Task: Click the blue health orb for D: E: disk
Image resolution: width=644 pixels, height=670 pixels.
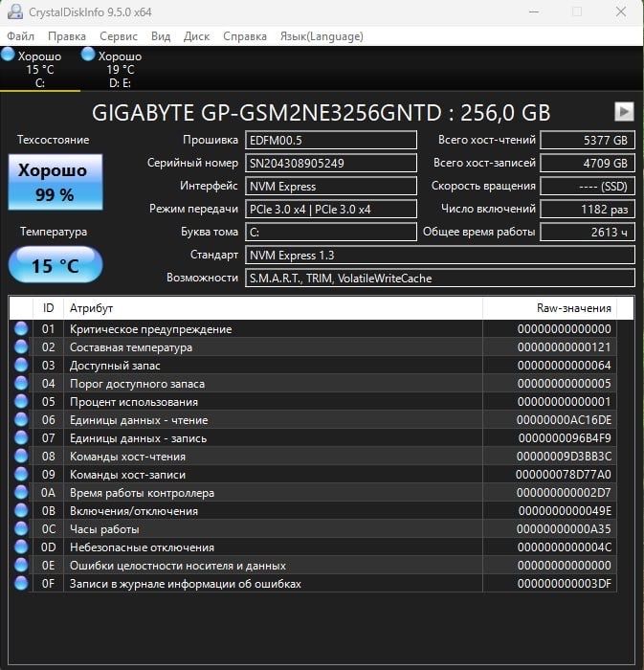Action: (x=88, y=55)
